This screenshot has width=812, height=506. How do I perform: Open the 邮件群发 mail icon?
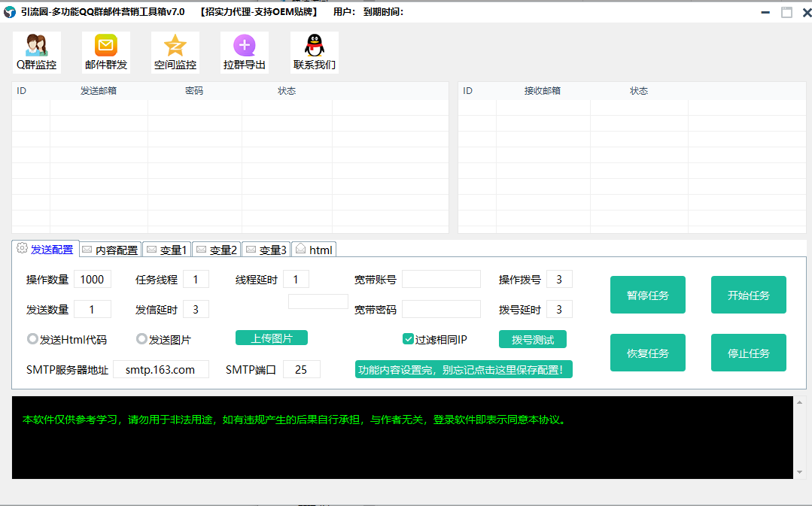point(105,53)
